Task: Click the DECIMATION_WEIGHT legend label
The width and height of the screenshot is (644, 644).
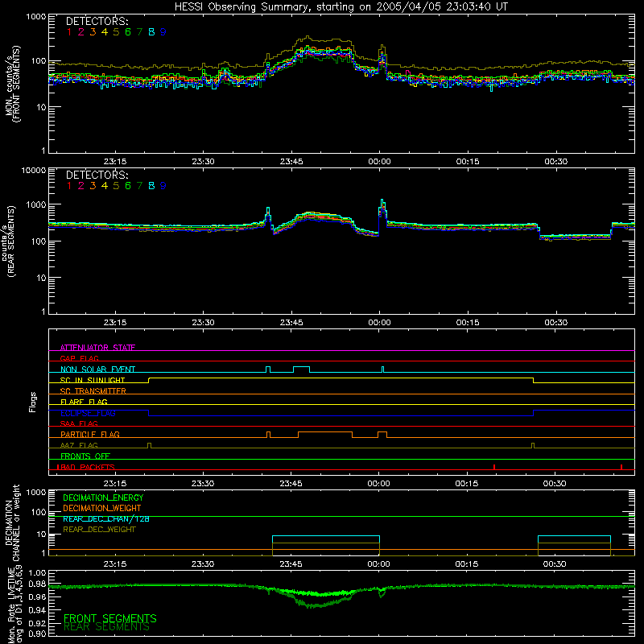Action: click(102, 508)
